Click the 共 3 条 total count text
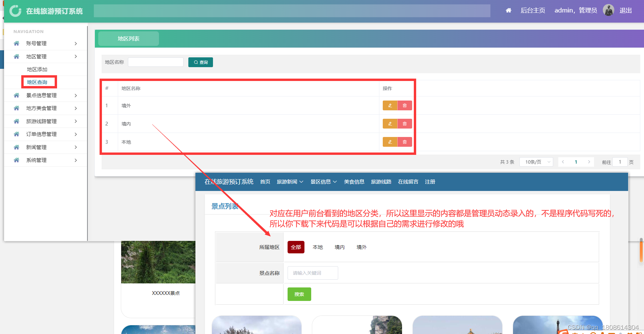Image resolution: width=644 pixels, height=334 pixels. click(507, 162)
